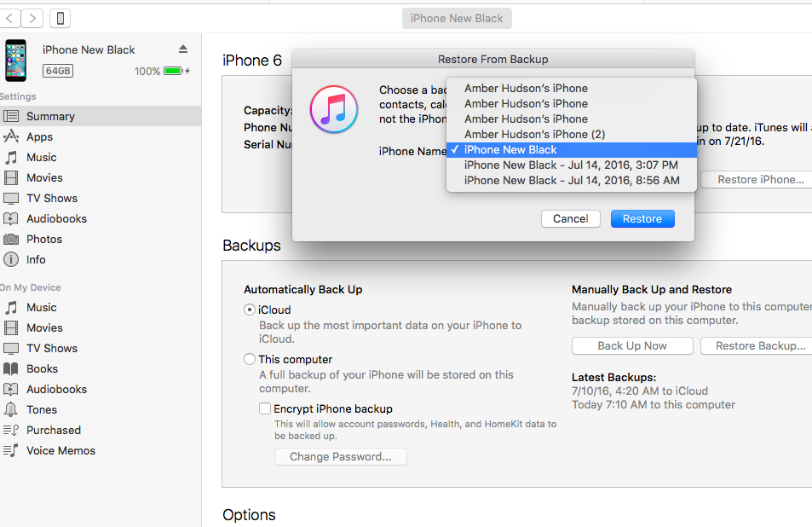Choose third Amber Hudson's iPhone backup

[571, 119]
